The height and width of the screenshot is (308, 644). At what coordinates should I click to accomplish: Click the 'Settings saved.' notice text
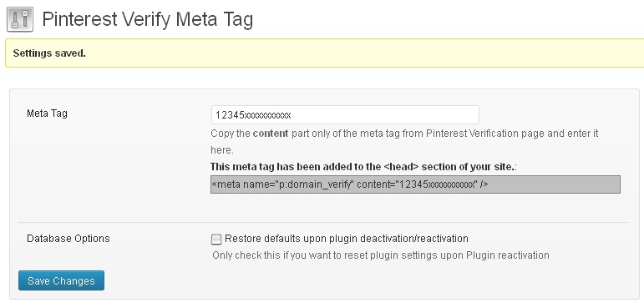pyautogui.click(x=49, y=53)
